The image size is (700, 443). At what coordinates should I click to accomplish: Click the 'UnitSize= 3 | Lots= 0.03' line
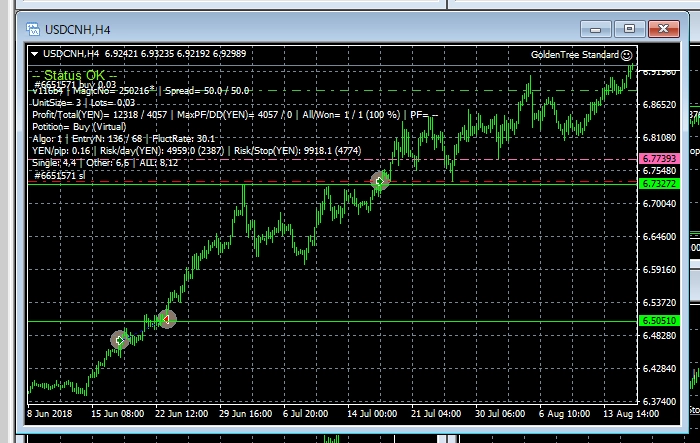(x=83, y=103)
